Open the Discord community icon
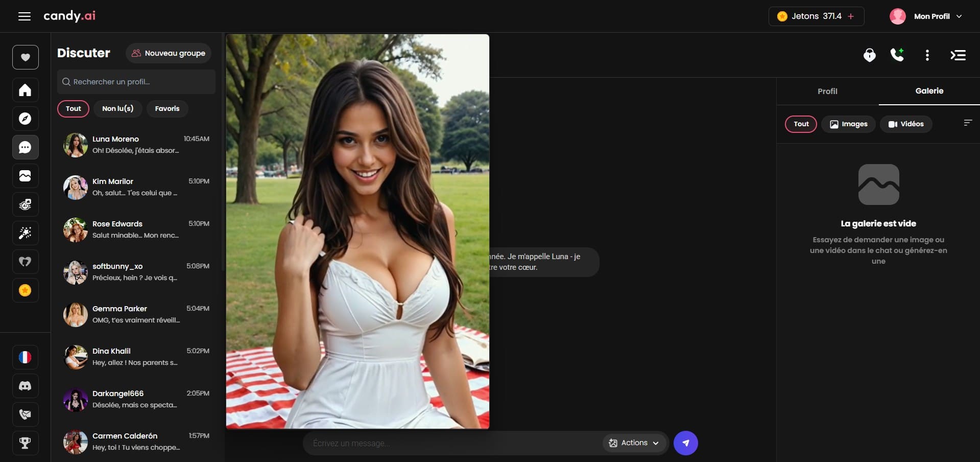This screenshot has height=462, width=980. coord(25,386)
